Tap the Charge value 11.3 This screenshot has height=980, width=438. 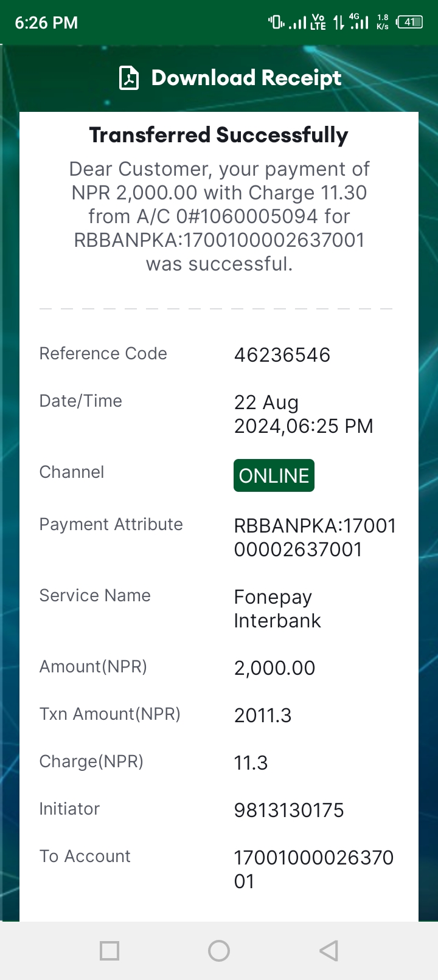[x=251, y=763]
